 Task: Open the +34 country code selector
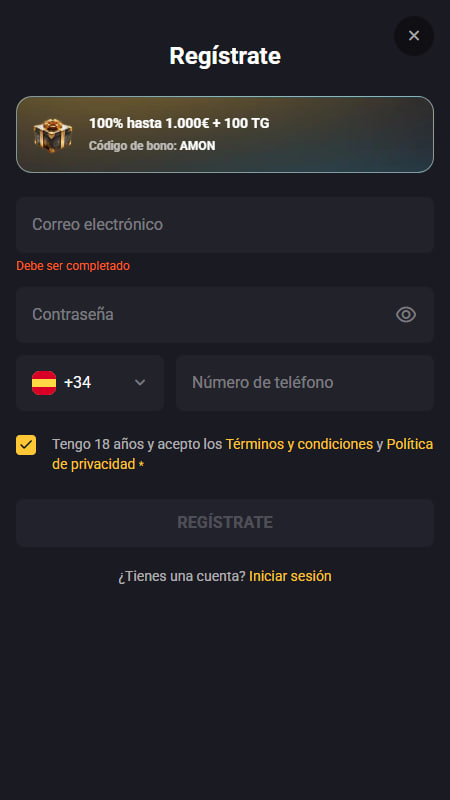click(x=90, y=383)
